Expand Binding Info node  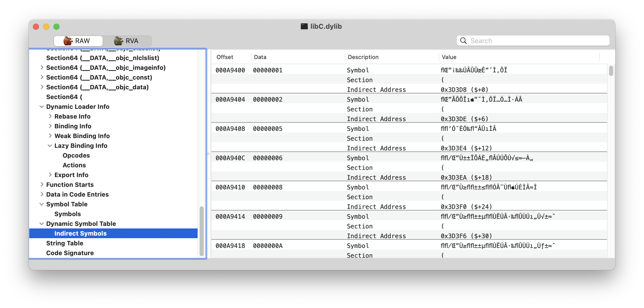click(x=50, y=126)
